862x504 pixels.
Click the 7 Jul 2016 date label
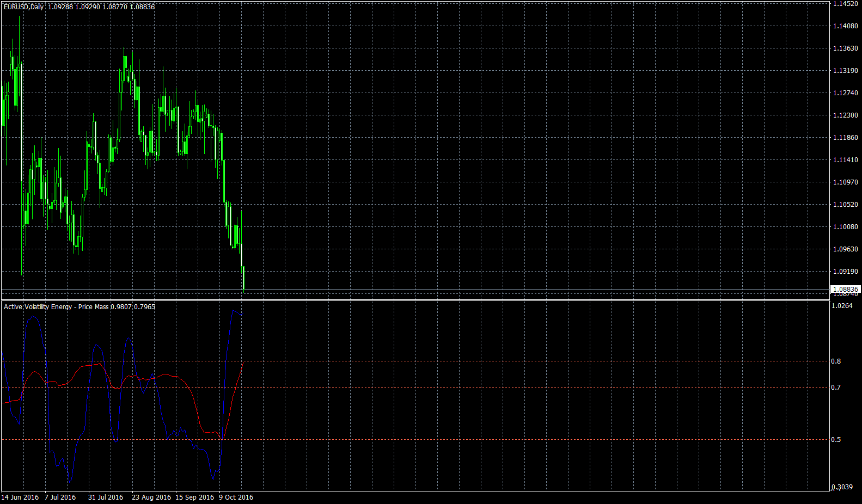pos(60,497)
